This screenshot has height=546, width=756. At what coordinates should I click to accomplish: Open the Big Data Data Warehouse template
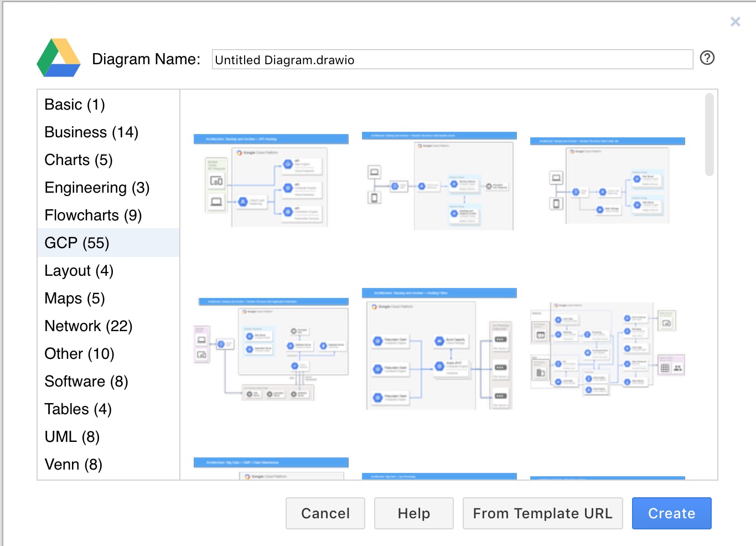(271, 468)
